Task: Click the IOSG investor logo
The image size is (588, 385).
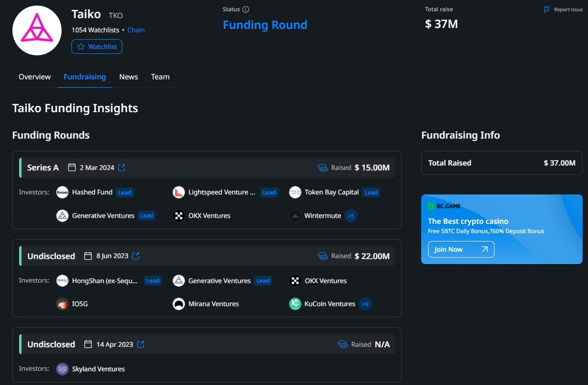Action: coord(62,304)
